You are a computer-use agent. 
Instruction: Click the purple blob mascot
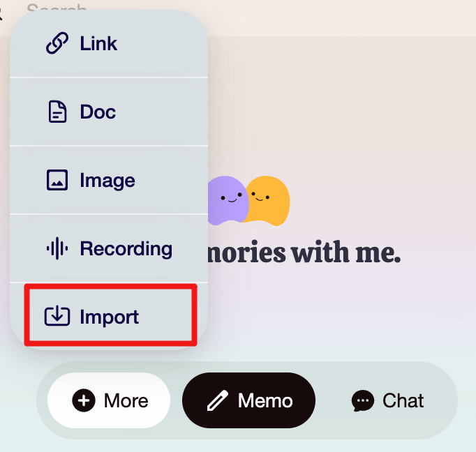228,200
